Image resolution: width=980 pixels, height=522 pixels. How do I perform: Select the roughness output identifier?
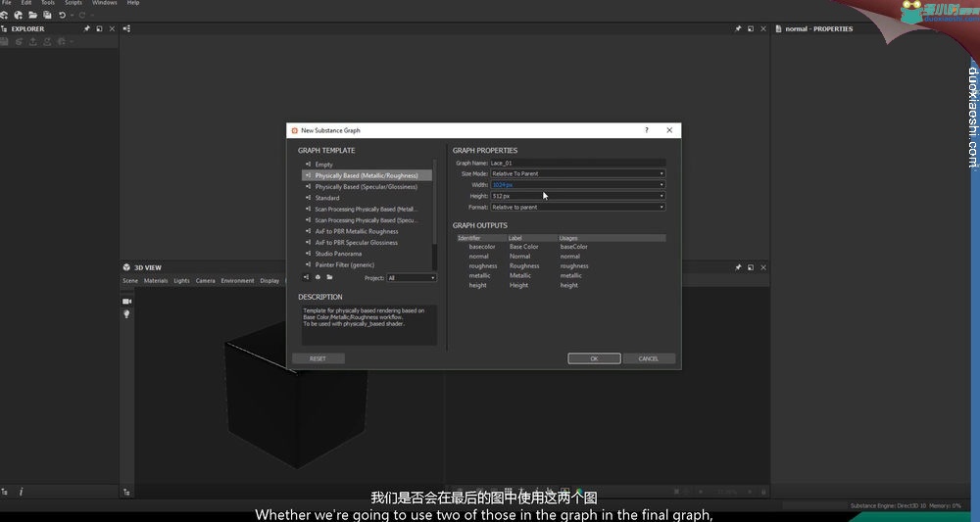click(483, 266)
